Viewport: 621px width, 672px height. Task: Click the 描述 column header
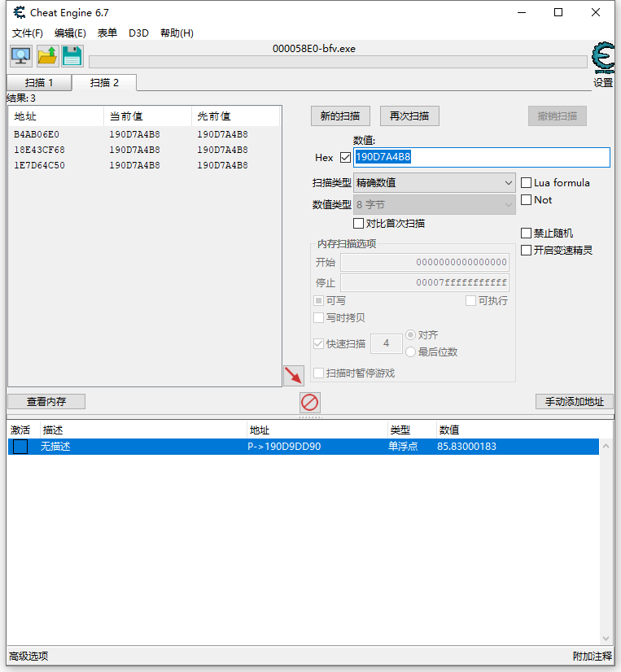click(x=53, y=430)
